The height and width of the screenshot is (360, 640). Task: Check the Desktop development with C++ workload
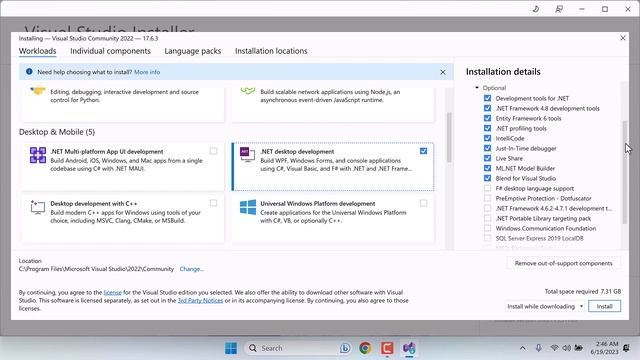pyautogui.click(x=213, y=203)
